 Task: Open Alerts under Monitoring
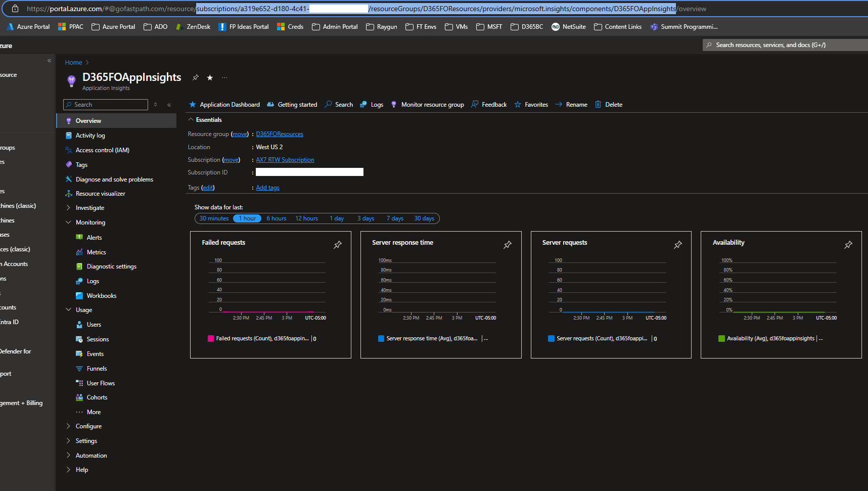coord(94,238)
